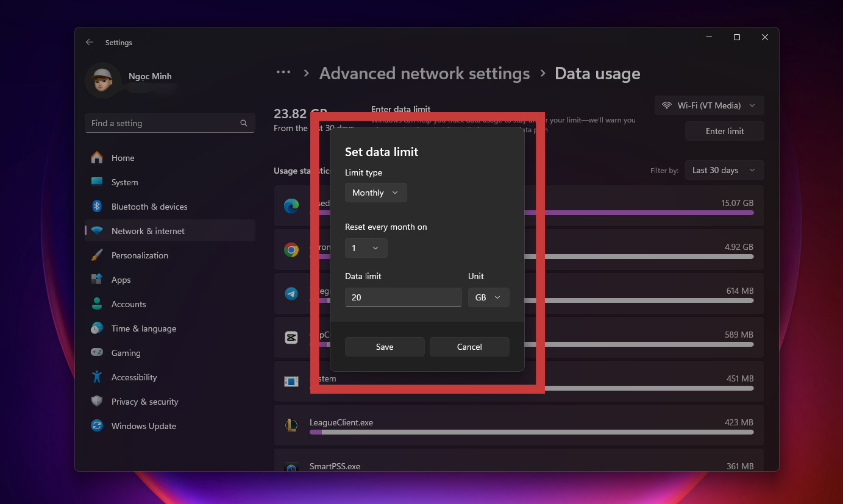The width and height of the screenshot is (843, 504).
Task: Open Apps settings page
Action: click(170, 280)
